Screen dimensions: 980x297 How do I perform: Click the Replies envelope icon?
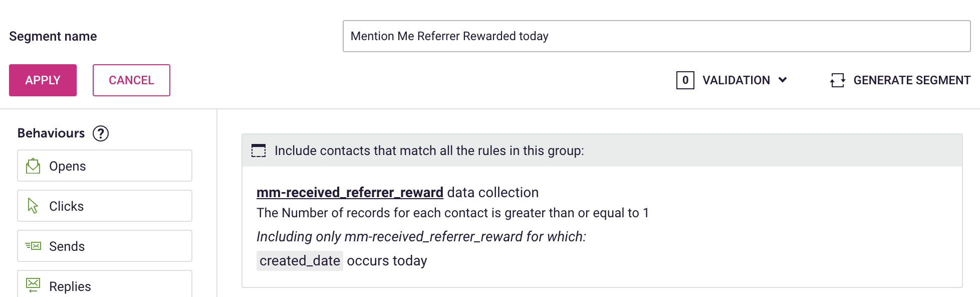33,285
